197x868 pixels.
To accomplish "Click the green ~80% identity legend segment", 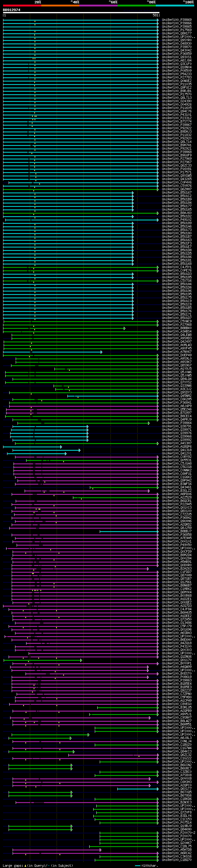I will pyautogui.click(x=137, y=6).
